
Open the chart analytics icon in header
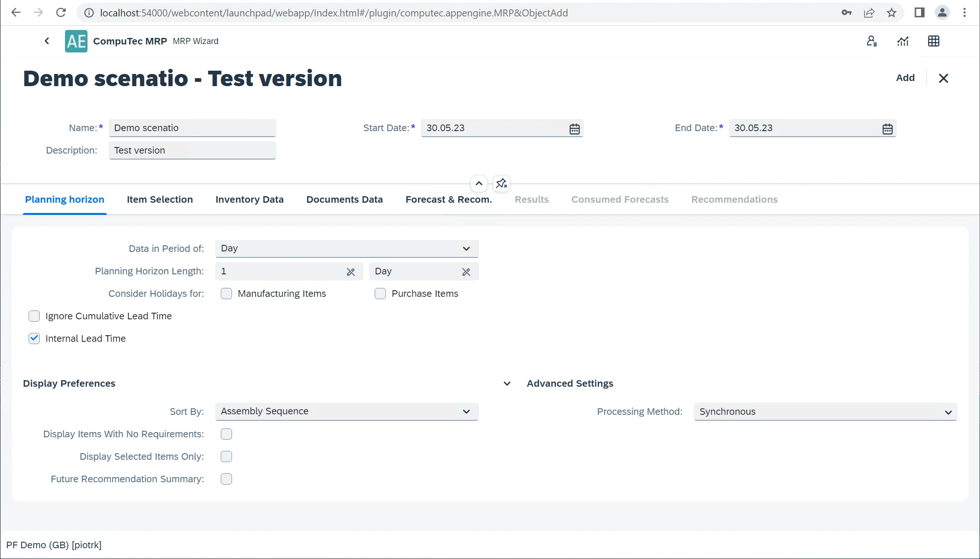(x=903, y=41)
